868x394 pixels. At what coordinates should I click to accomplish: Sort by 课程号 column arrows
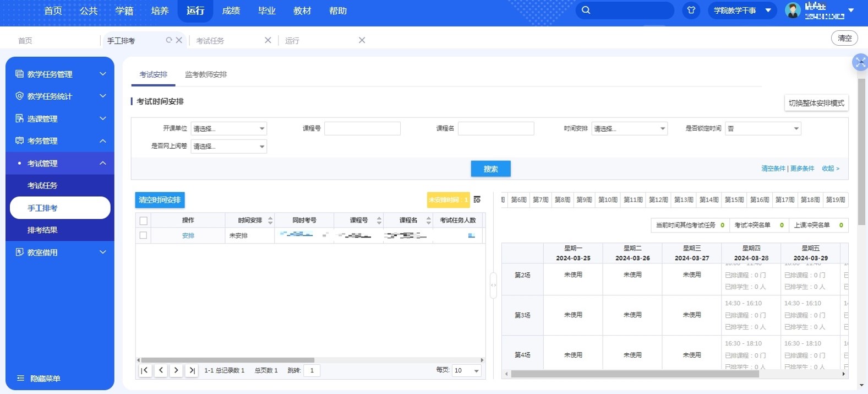(379, 220)
